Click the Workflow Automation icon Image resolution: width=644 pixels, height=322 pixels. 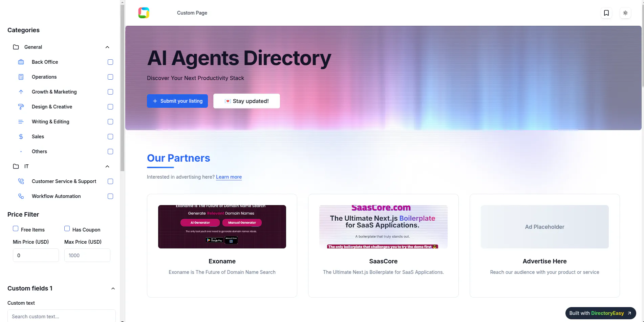coord(21,196)
